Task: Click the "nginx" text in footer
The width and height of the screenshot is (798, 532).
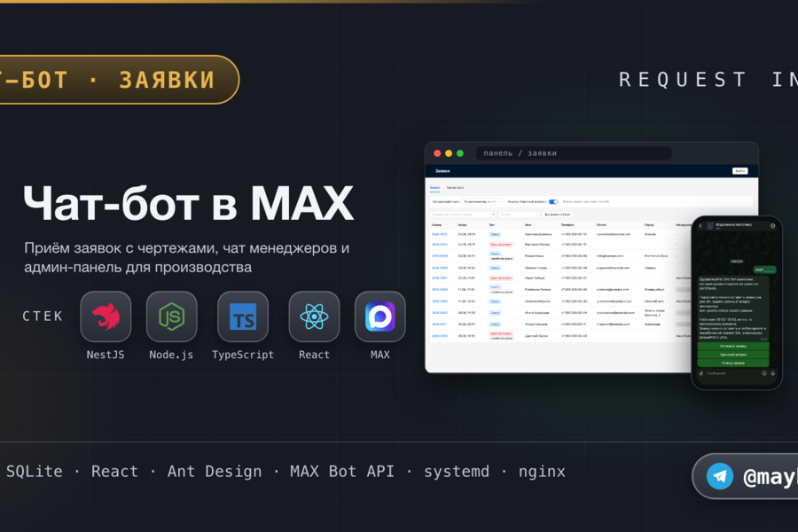Action: click(542, 472)
